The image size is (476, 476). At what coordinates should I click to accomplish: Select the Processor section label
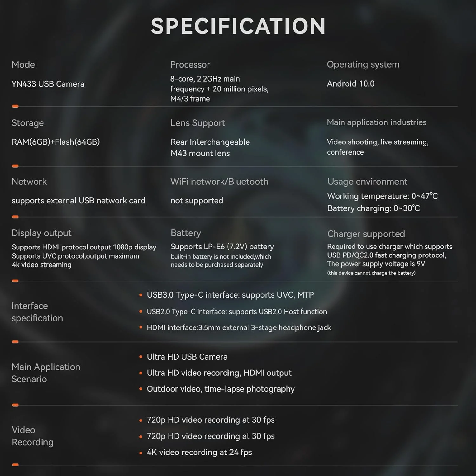point(190,65)
